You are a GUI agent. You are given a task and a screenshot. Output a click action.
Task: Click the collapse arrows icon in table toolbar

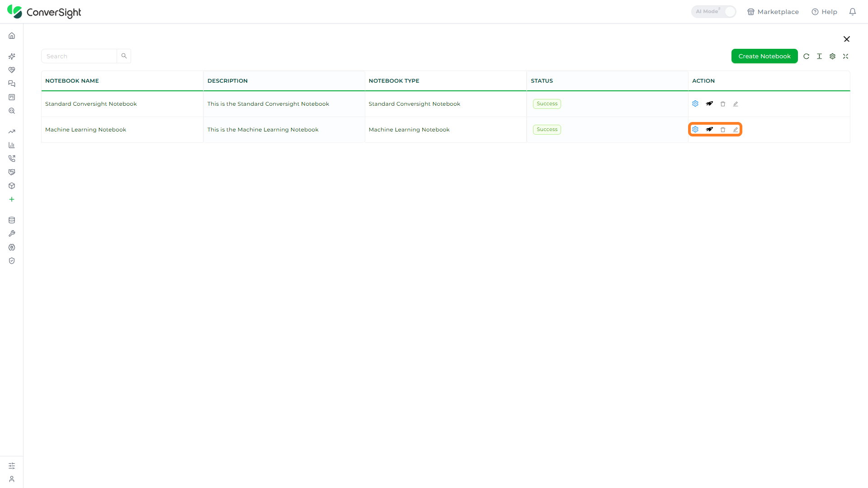coord(845,56)
